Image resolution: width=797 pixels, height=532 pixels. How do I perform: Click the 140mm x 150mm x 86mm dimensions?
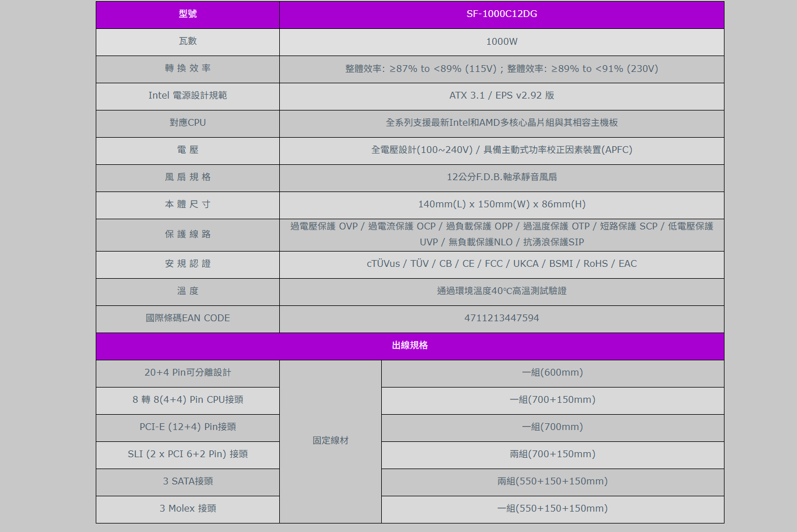coord(501,205)
